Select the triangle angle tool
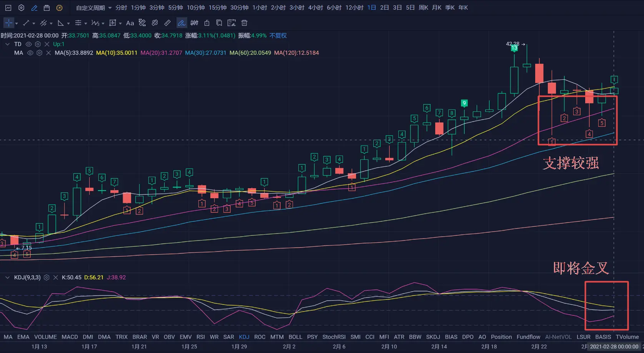 [x=61, y=23]
